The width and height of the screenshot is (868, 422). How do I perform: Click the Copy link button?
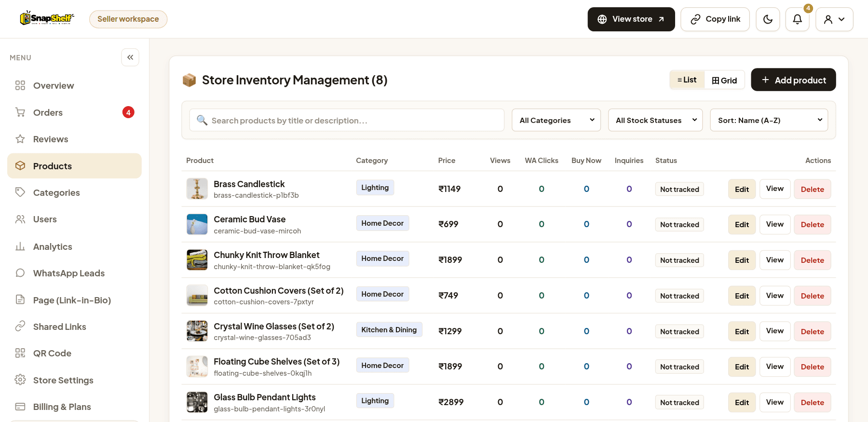tap(715, 19)
